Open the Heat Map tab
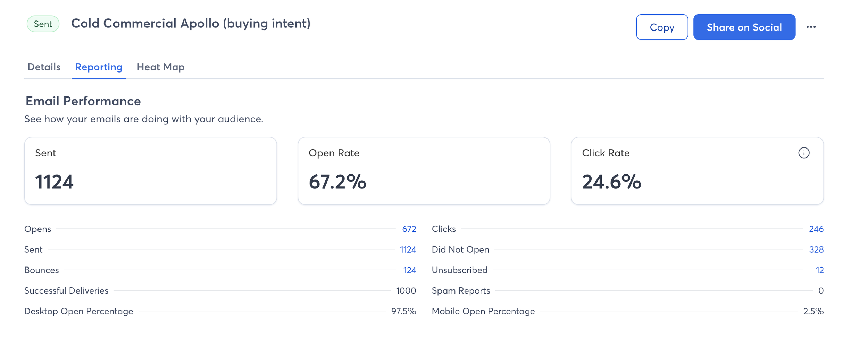Image resolution: width=868 pixels, height=347 pixels. [x=160, y=67]
